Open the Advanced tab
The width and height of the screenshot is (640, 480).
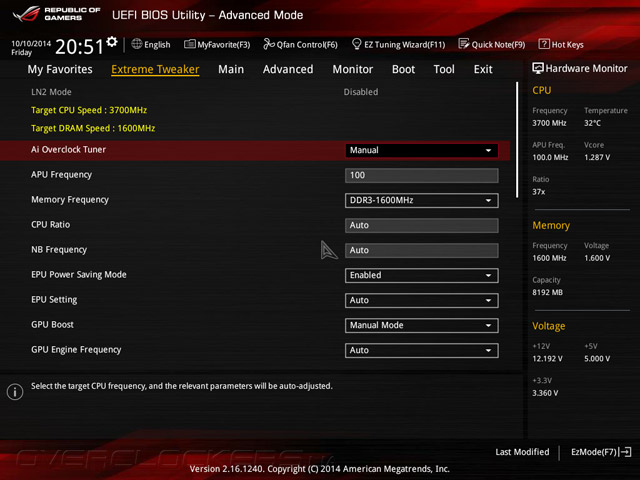[x=288, y=69]
